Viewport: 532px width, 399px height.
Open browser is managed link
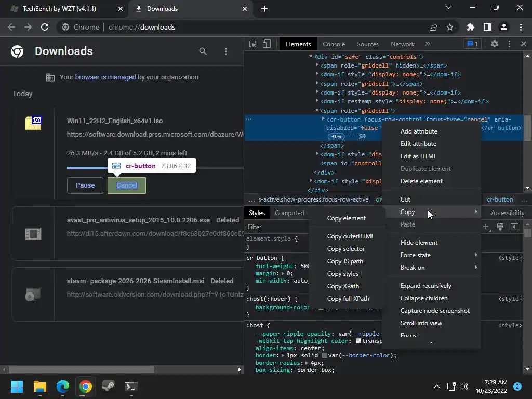105,77
